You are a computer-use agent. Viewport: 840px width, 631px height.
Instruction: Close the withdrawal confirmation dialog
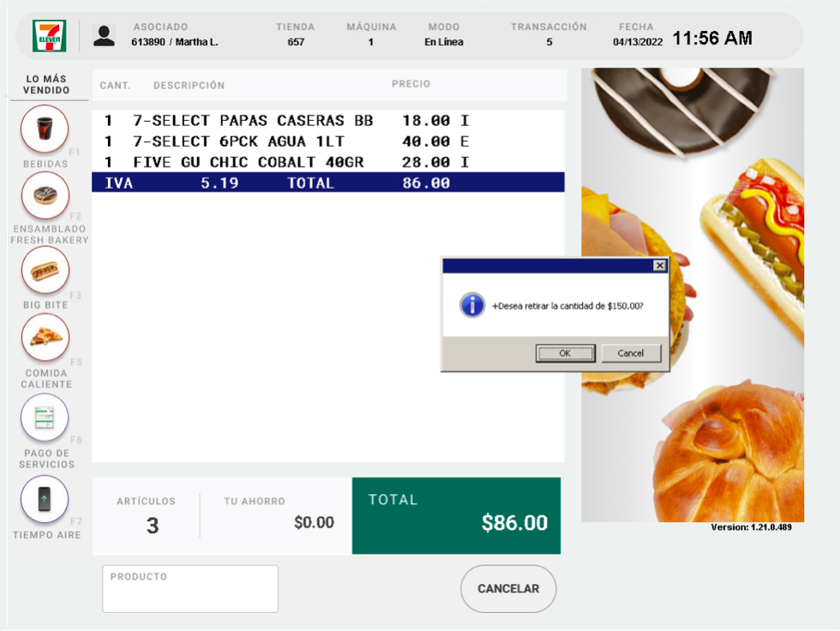(659, 266)
